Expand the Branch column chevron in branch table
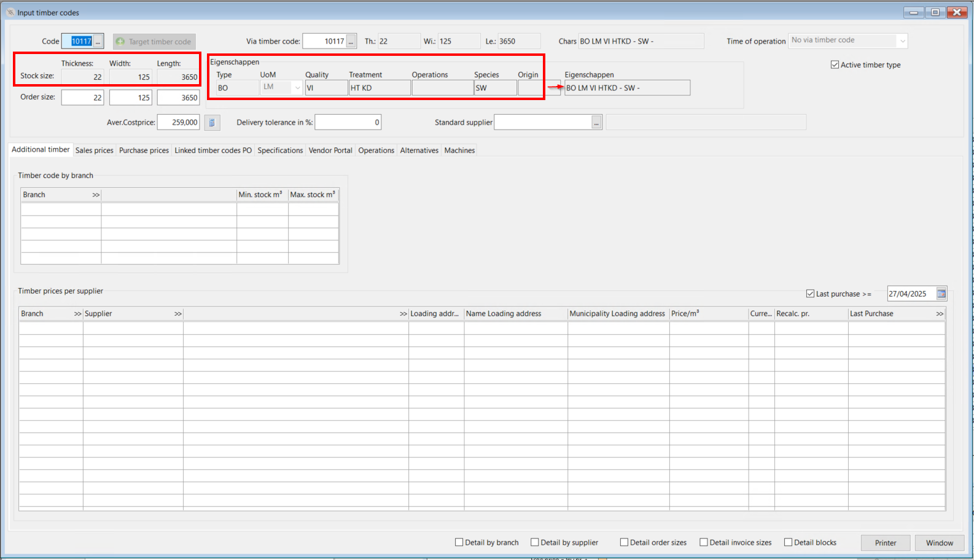 tap(96, 195)
